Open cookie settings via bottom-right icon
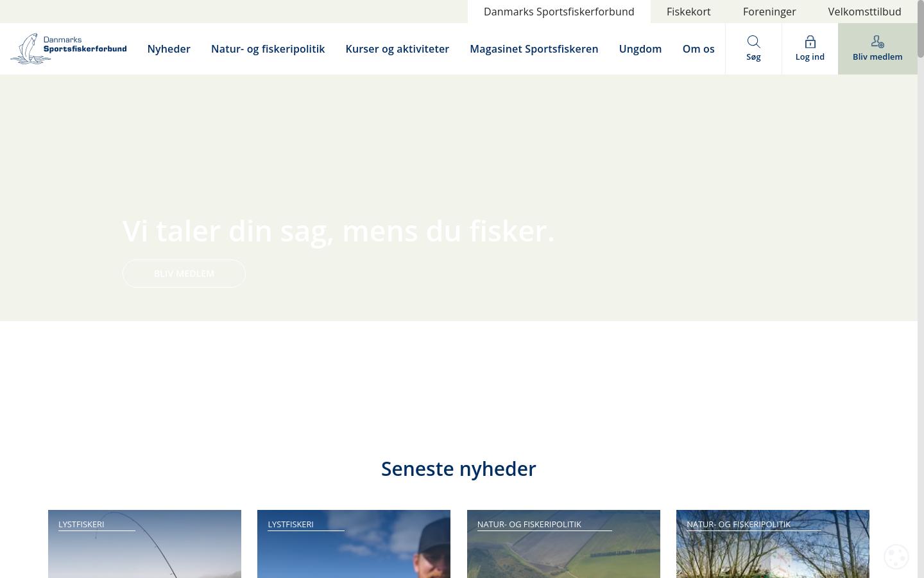 (896, 557)
